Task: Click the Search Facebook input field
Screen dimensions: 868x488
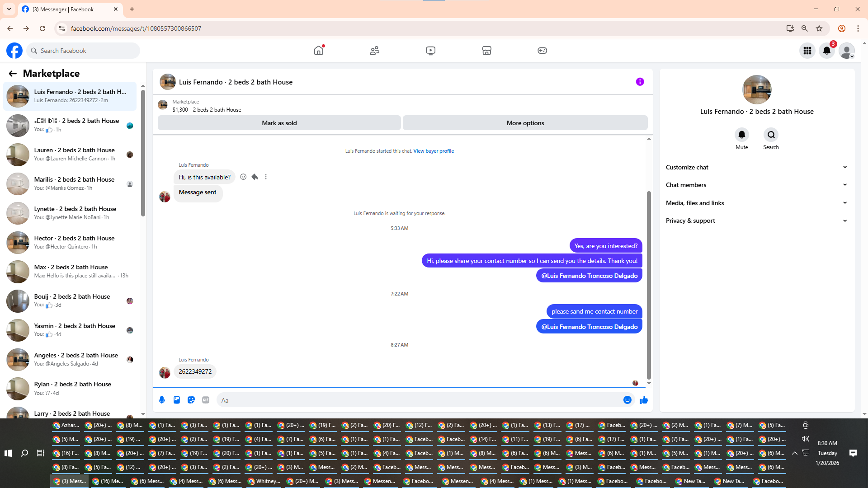Action: tap(83, 51)
